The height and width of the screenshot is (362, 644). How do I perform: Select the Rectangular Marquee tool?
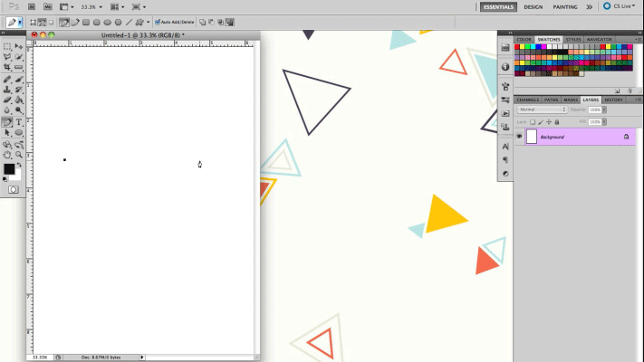coord(7,45)
